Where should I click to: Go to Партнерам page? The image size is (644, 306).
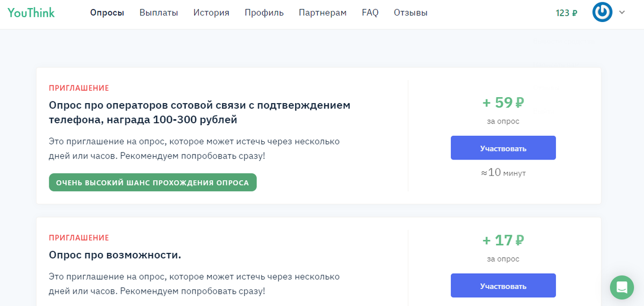323,13
